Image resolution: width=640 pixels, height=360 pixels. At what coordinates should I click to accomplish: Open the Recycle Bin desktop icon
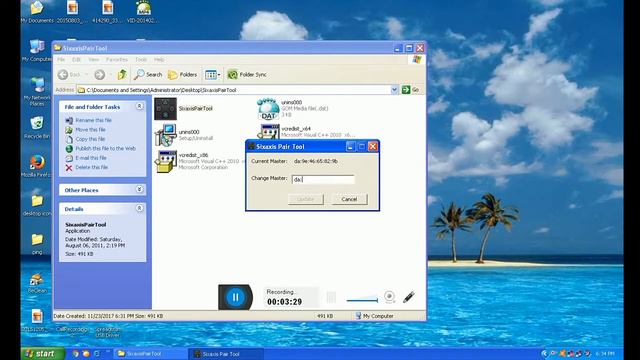(37, 127)
